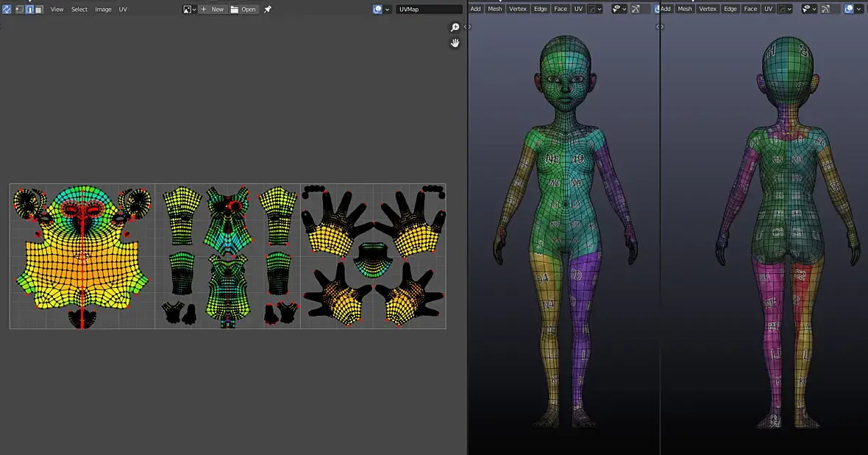The image size is (868, 455).
Task: Expand the UV editor overlay options arrow
Action: [388, 9]
